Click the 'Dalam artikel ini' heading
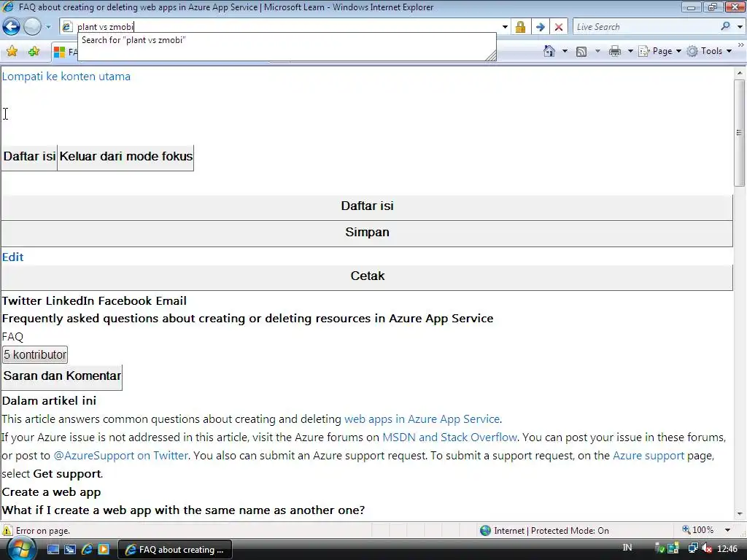Image resolution: width=747 pixels, height=560 pixels. [49, 401]
